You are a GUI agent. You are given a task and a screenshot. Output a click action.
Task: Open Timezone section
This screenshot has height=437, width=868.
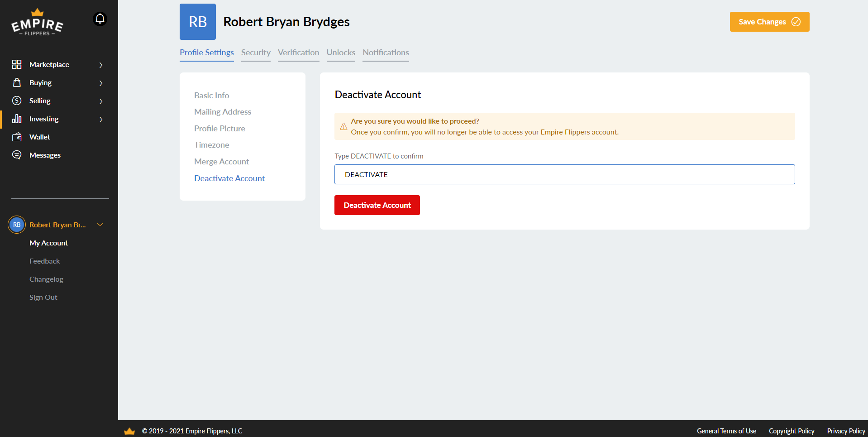click(212, 145)
